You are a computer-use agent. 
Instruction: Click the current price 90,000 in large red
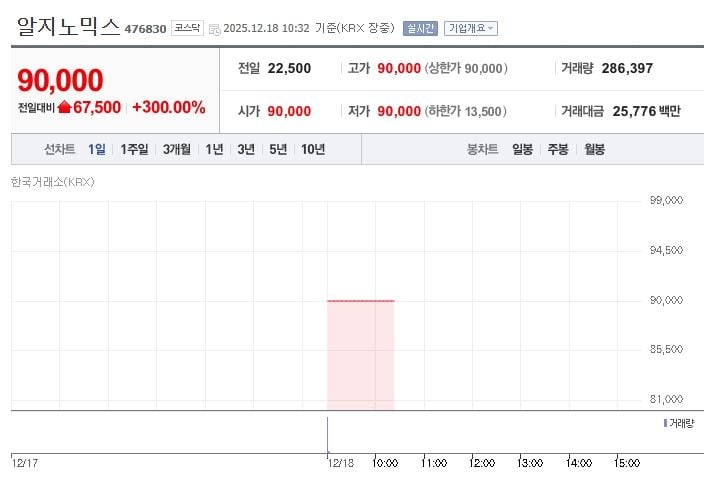pos(60,80)
